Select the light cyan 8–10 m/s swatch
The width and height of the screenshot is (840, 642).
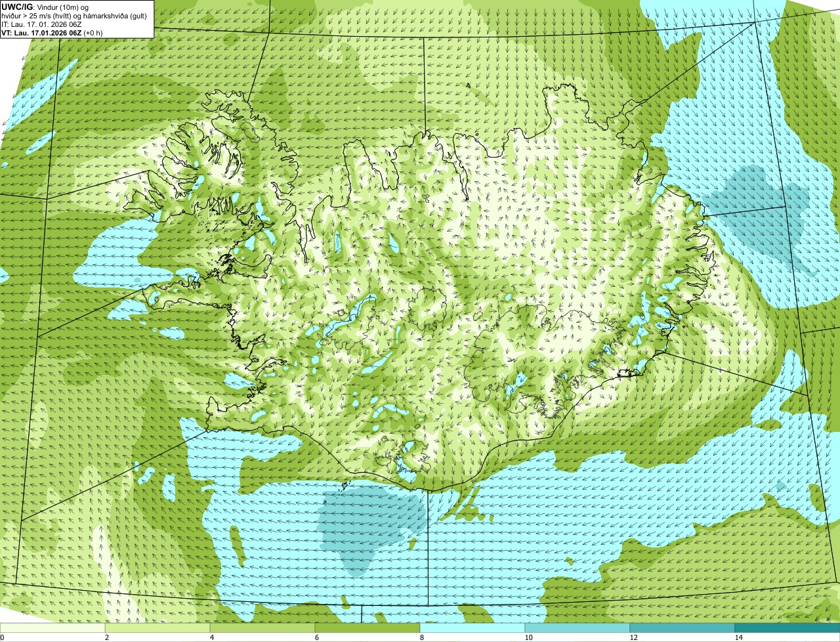tap(472, 628)
